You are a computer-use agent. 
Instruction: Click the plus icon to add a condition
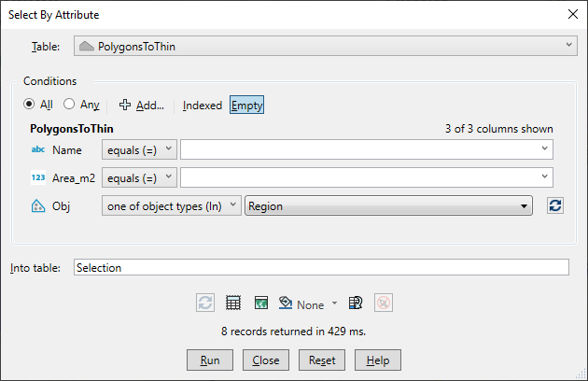pyautogui.click(x=125, y=106)
